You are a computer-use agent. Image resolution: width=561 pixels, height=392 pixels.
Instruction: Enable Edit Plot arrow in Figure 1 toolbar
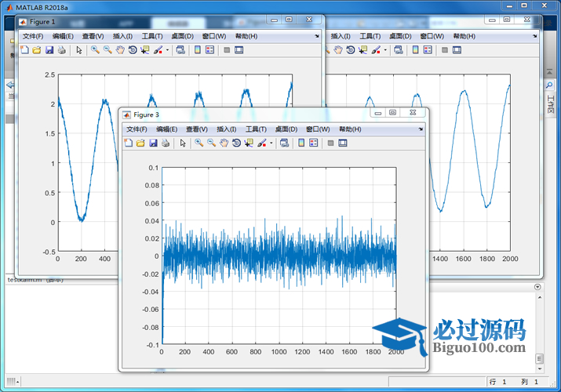coord(78,50)
